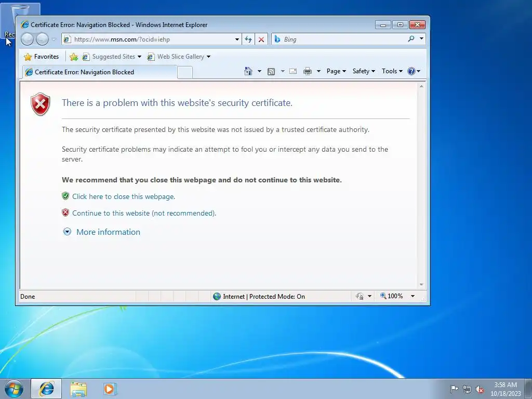Click scrollbar up arrow
The image size is (532, 399).
coord(421,86)
